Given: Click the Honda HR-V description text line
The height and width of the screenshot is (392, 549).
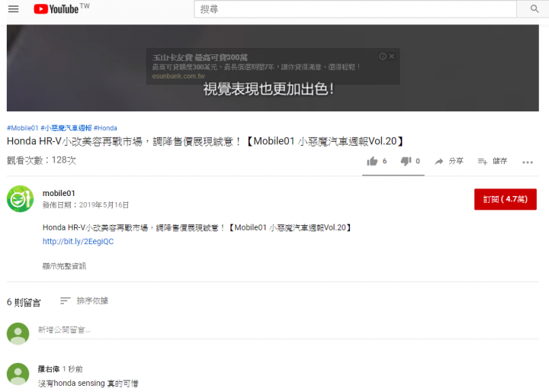Looking at the screenshot, I should click(x=197, y=228).
